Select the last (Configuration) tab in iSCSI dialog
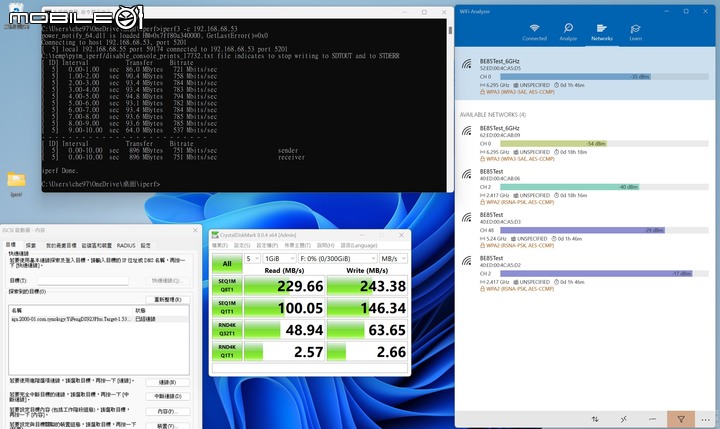This screenshot has height=429, width=720. tap(146, 245)
